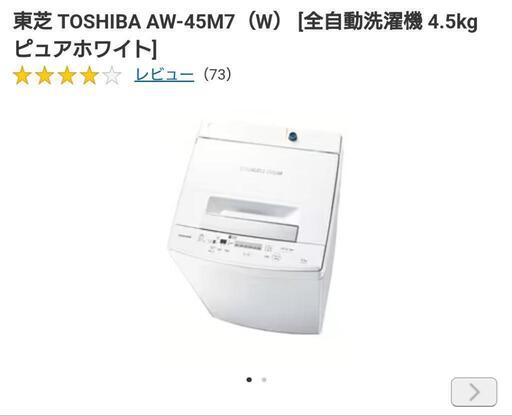Click the second gold rating star
This screenshot has height=416, width=512.
[x=45, y=75]
